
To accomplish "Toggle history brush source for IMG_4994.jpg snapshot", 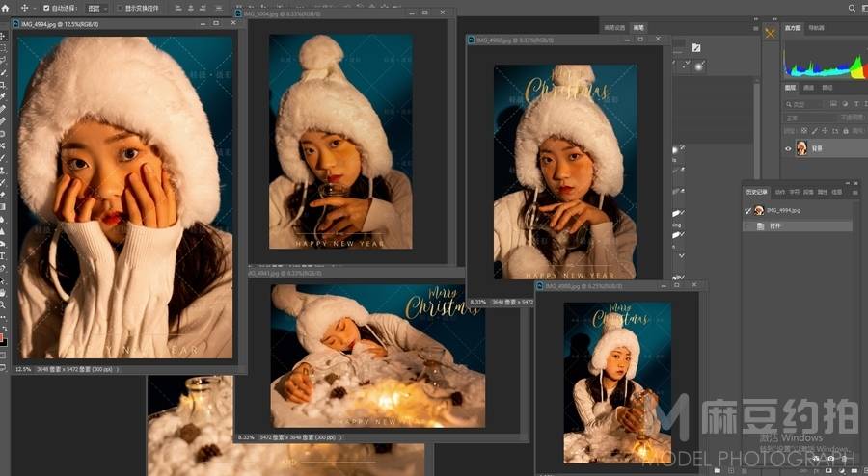I will (x=747, y=210).
